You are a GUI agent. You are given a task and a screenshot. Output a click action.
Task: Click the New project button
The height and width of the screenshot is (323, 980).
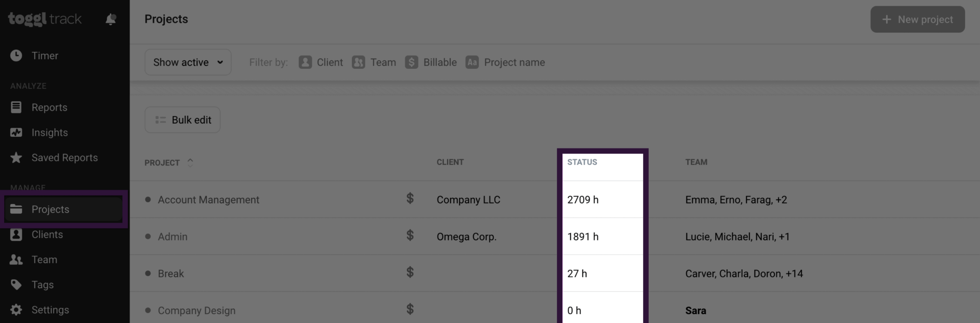pos(918,19)
